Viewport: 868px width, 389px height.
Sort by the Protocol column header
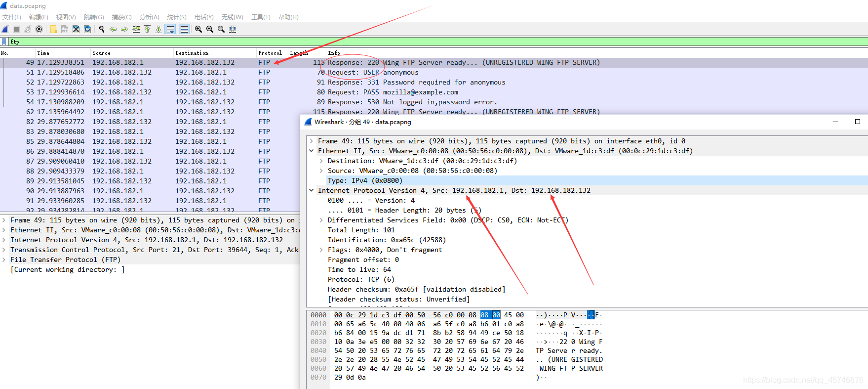click(272, 53)
